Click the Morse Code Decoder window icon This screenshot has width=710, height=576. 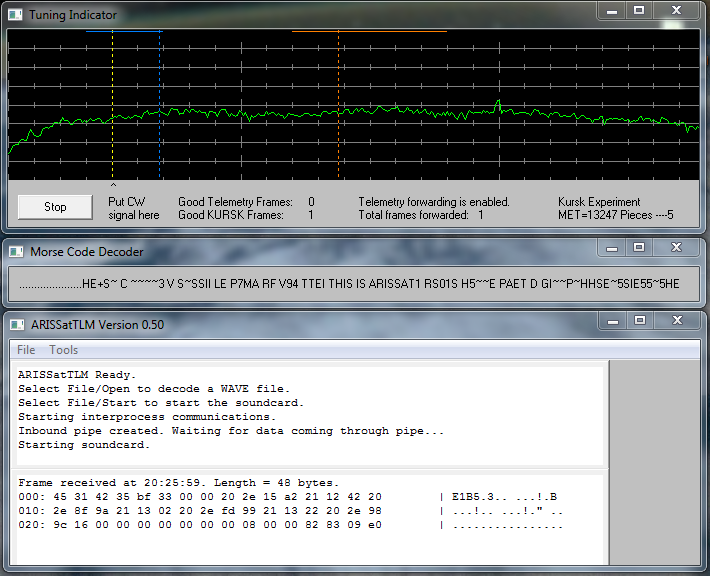pyautogui.click(x=16, y=252)
